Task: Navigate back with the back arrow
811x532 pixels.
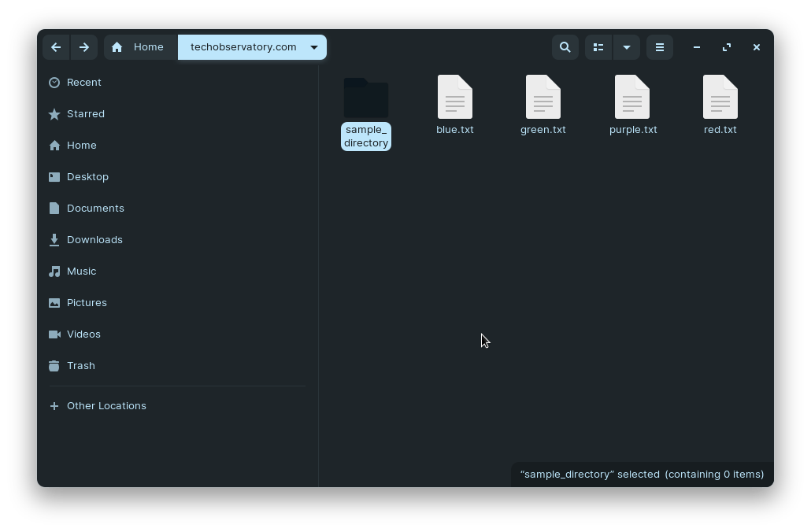Action: coord(56,47)
